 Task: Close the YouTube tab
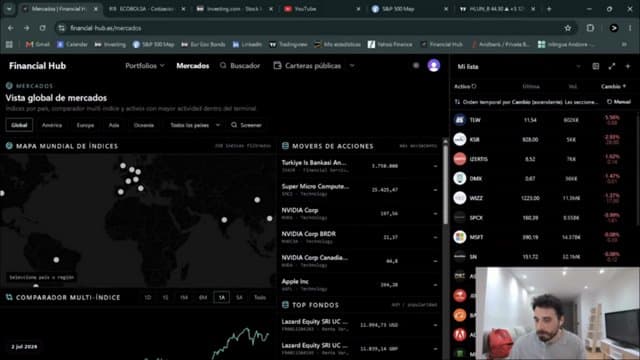click(x=358, y=9)
